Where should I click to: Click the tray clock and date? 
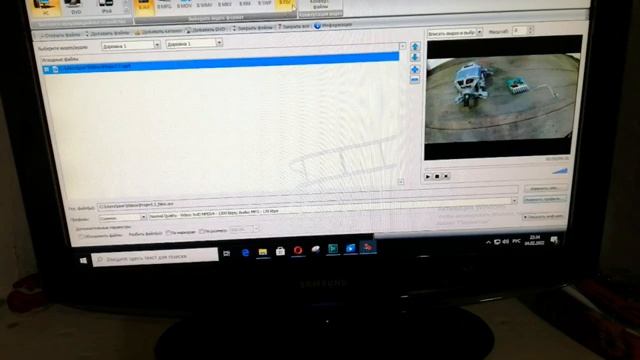[534, 240]
